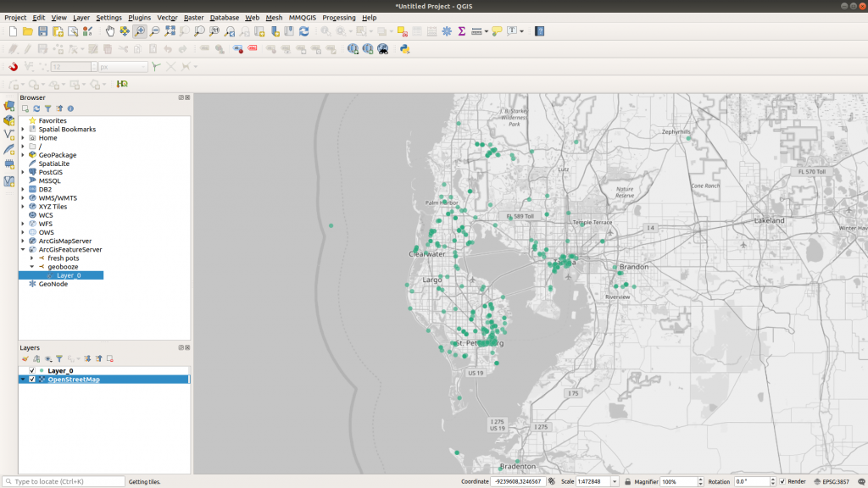
Task: Open the Layer menu
Action: pyautogui.click(x=81, y=18)
